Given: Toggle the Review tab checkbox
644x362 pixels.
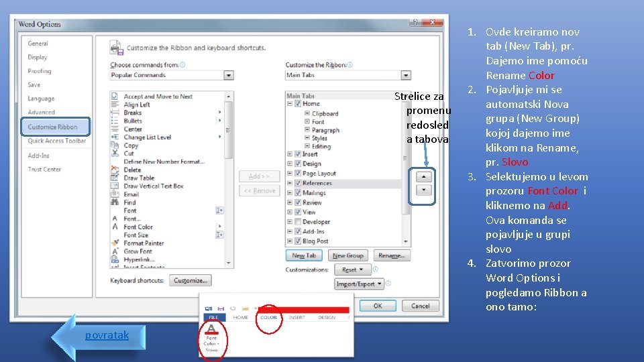Looking at the screenshot, I should point(298,202).
